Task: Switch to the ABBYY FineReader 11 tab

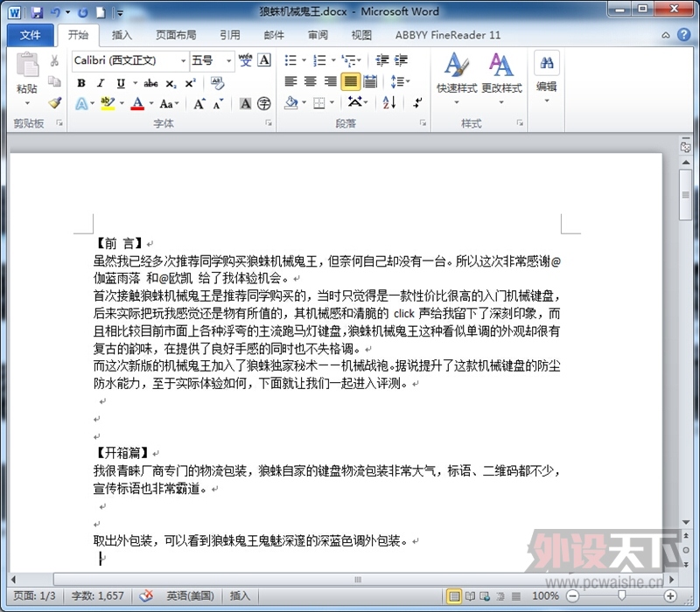Action: [x=448, y=35]
